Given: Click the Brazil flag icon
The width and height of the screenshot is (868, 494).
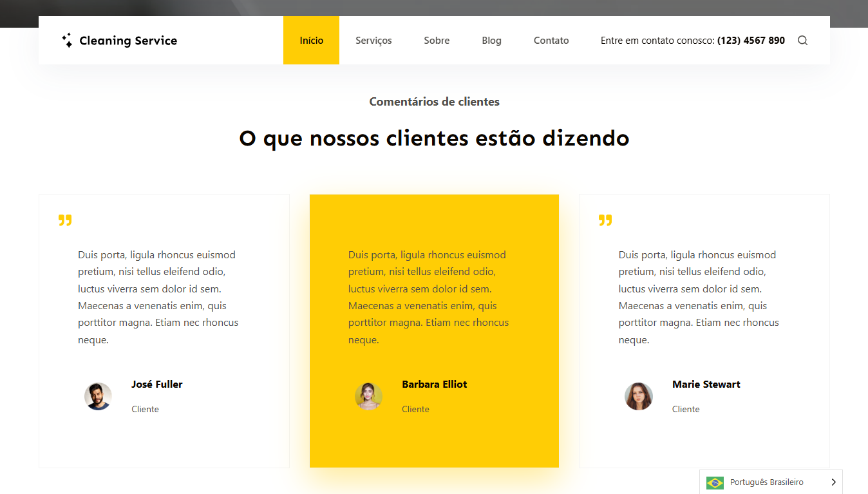Looking at the screenshot, I should click(715, 482).
